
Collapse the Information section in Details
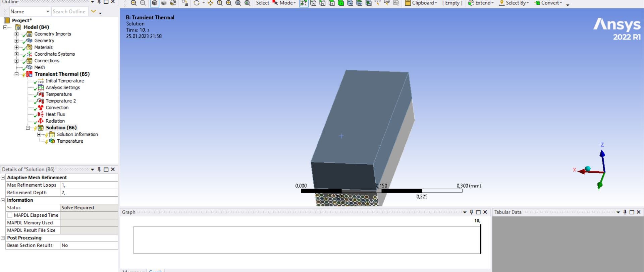(3, 200)
